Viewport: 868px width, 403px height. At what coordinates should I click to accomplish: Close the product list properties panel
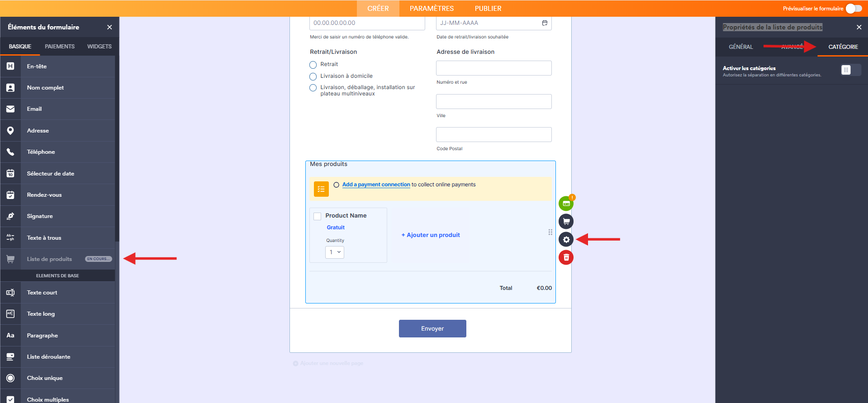tap(859, 27)
